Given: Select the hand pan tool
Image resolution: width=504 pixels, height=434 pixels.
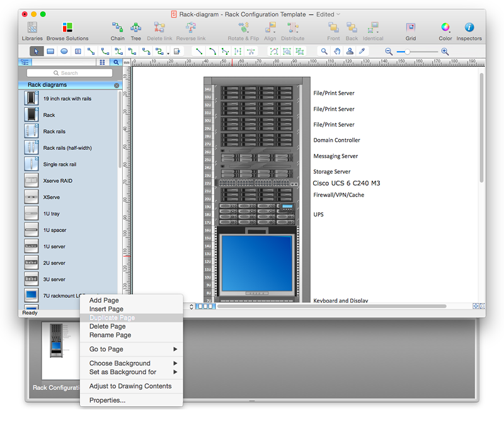Looking at the screenshot, I should [x=337, y=52].
